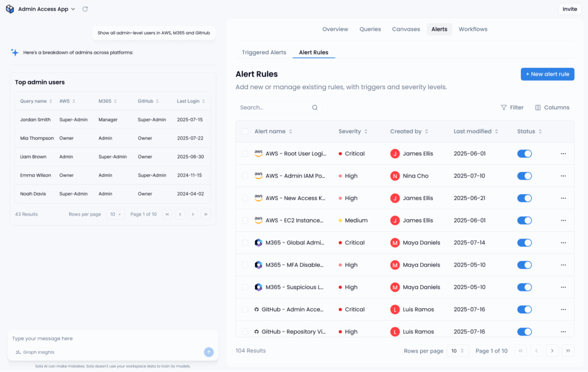Image resolution: width=588 pixels, height=372 pixels.
Task: Turn off GitHub Repository alert status toggle
Action: click(x=524, y=331)
